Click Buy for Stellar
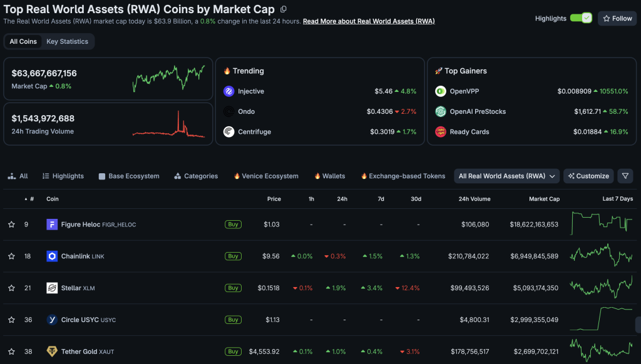This screenshot has width=641, height=364. [233, 288]
